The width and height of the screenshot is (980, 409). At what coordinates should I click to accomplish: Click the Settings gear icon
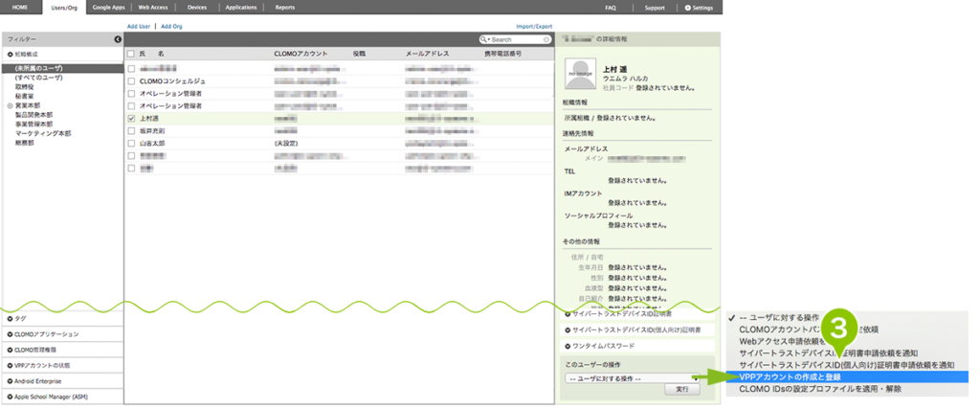coord(687,7)
